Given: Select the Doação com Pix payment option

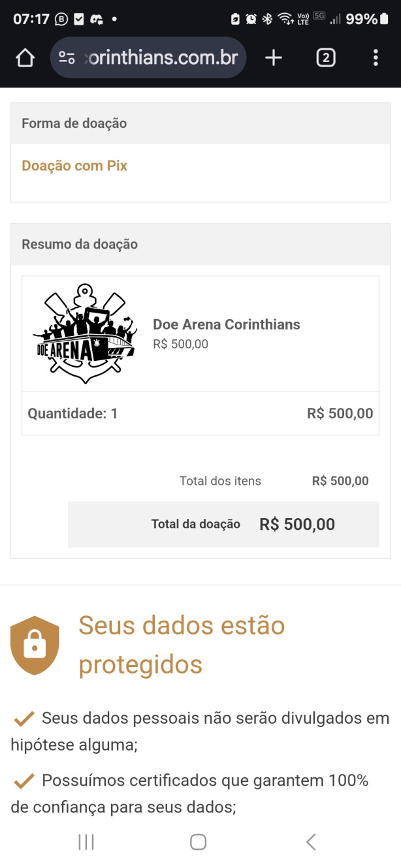Looking at the screenshot, I should coord(74,166).
